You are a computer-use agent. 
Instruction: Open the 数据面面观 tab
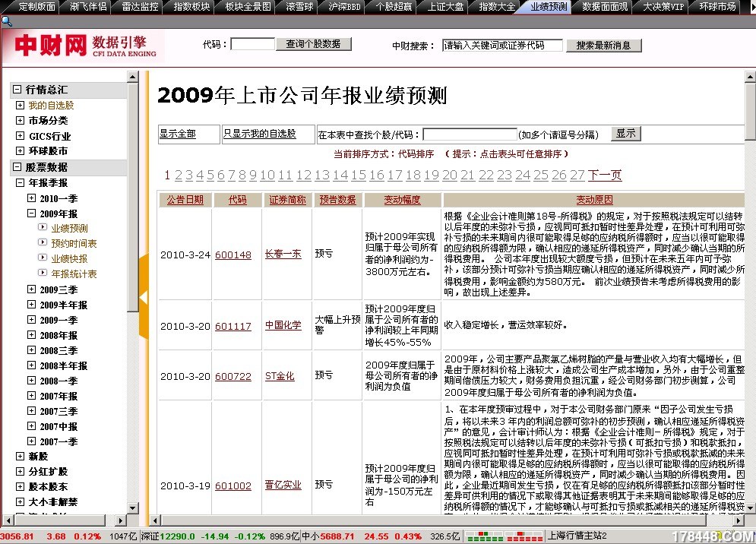605,7
